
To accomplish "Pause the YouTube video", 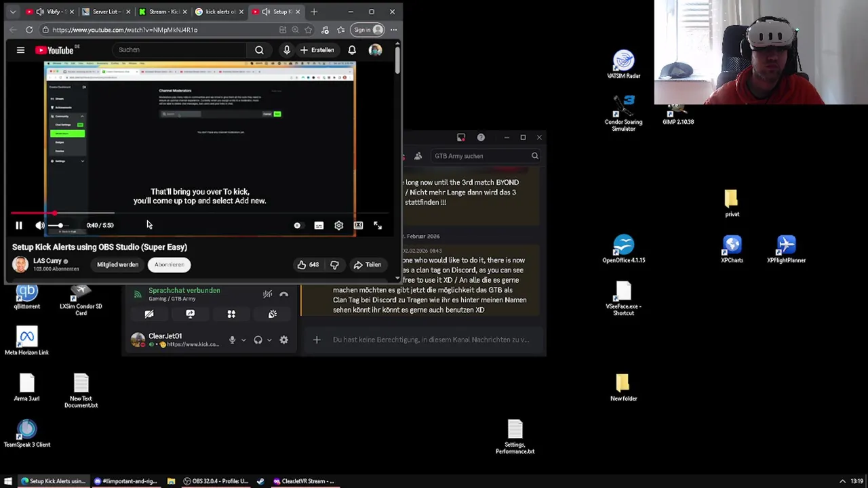I will tap(19, 225).
